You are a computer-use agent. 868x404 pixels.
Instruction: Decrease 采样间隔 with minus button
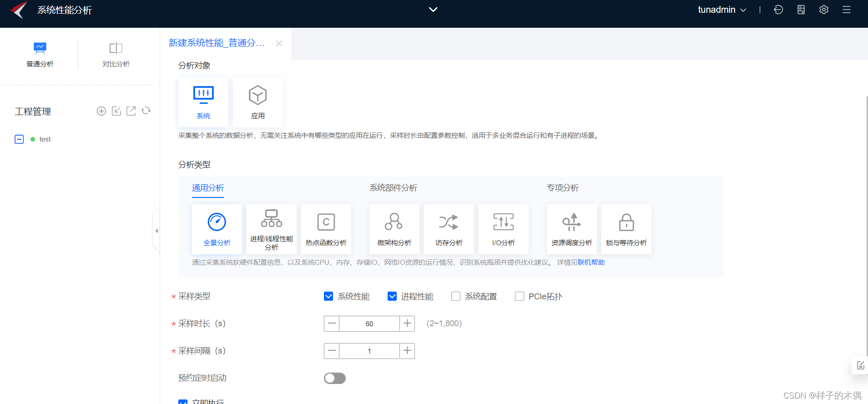[x=332, y=351]
